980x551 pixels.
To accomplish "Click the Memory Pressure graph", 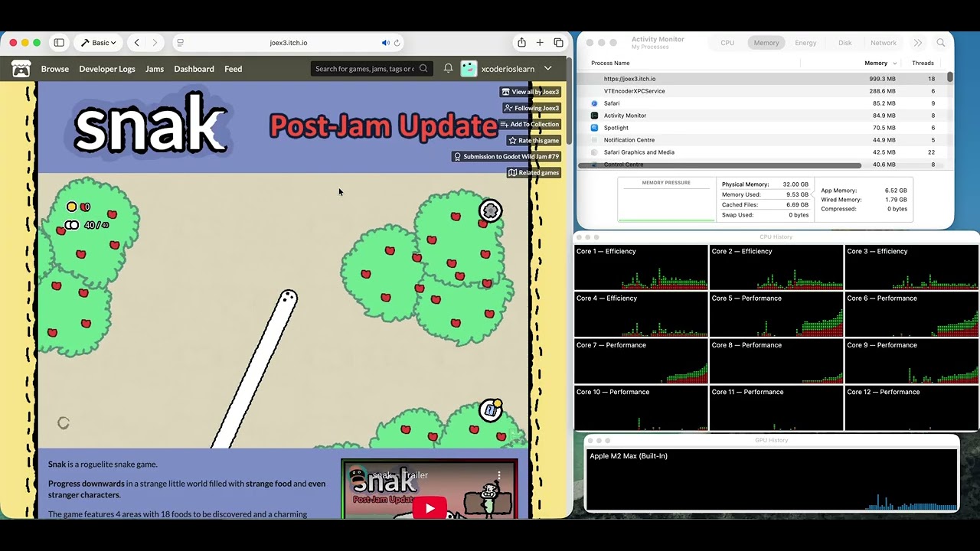I will point(666,201).
